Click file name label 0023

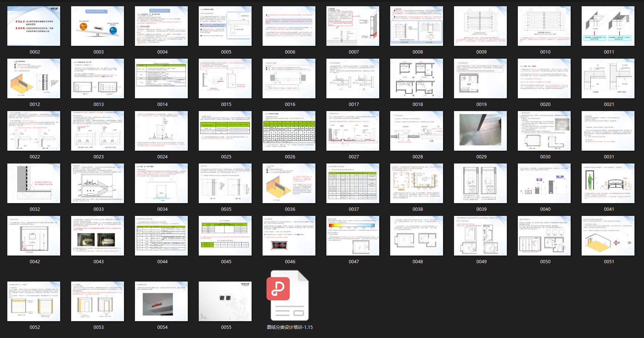point(99,157)
